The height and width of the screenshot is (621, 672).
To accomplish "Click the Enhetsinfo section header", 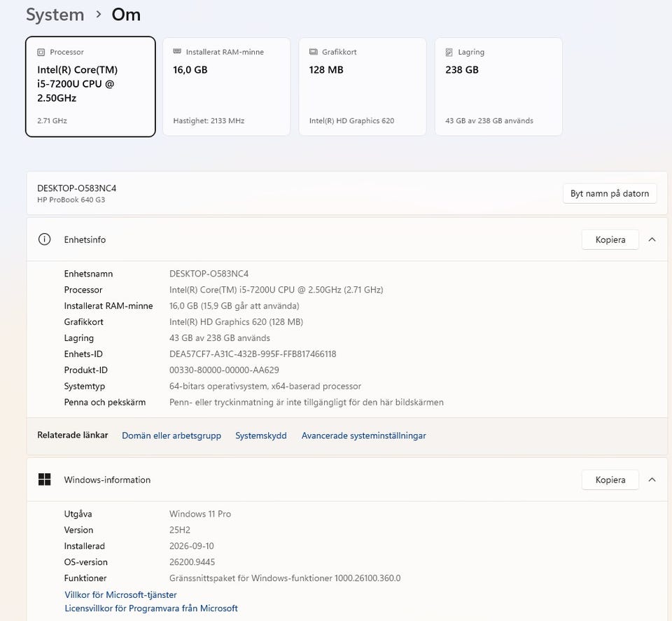I will coord(346,239).
